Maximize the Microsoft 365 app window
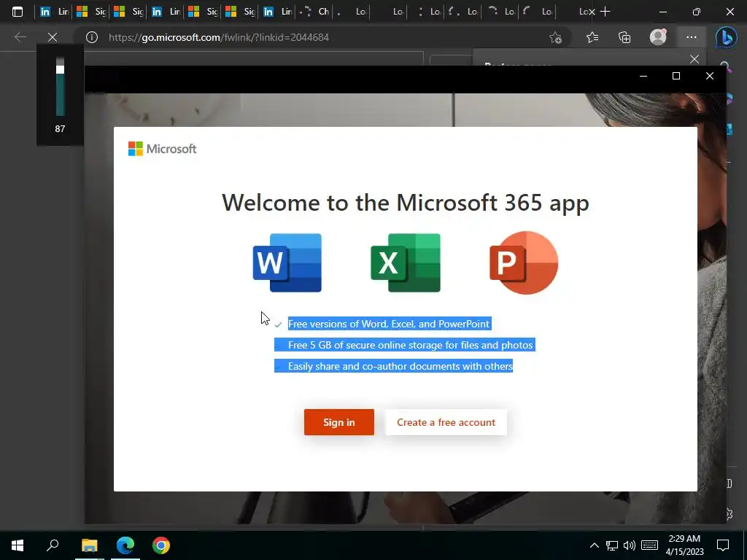This screenshot has width=747, height=560. pos(676,76)
